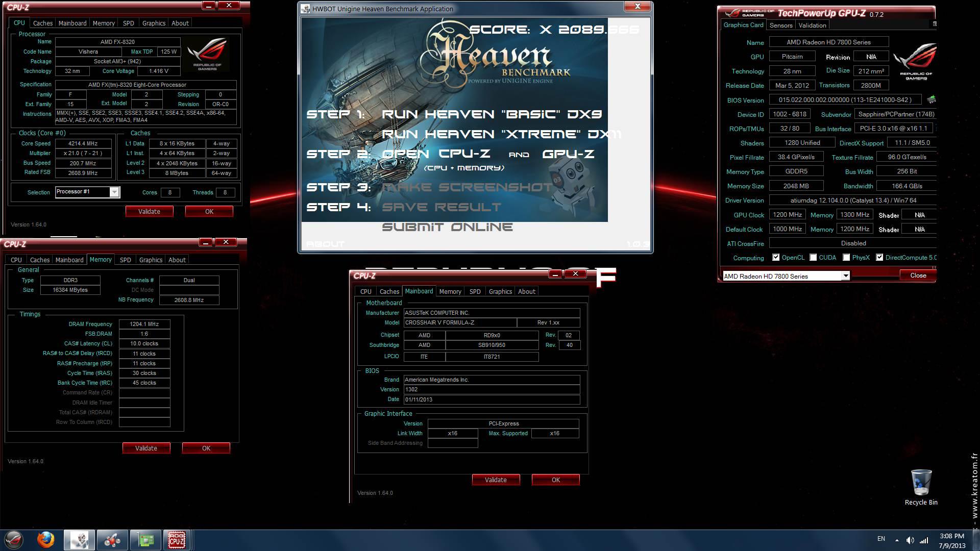Image resolution: width=980 pixels, height=551 pixels.
Task: Launch Firefox from the taskbar
Action: click(x=46, y=540)
